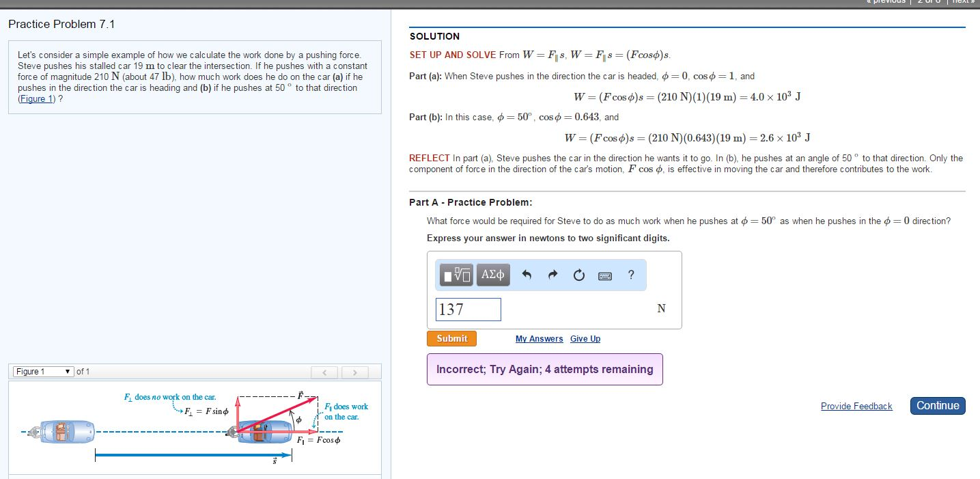View My Answers history
The height and width of the screenshot is (479, 980).
[x=539, y=338]
